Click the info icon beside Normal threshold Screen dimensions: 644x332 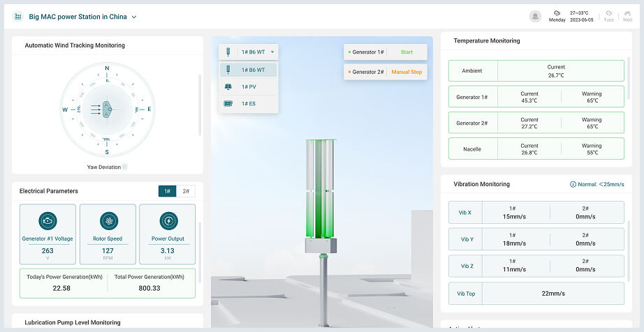click(573, 185)
